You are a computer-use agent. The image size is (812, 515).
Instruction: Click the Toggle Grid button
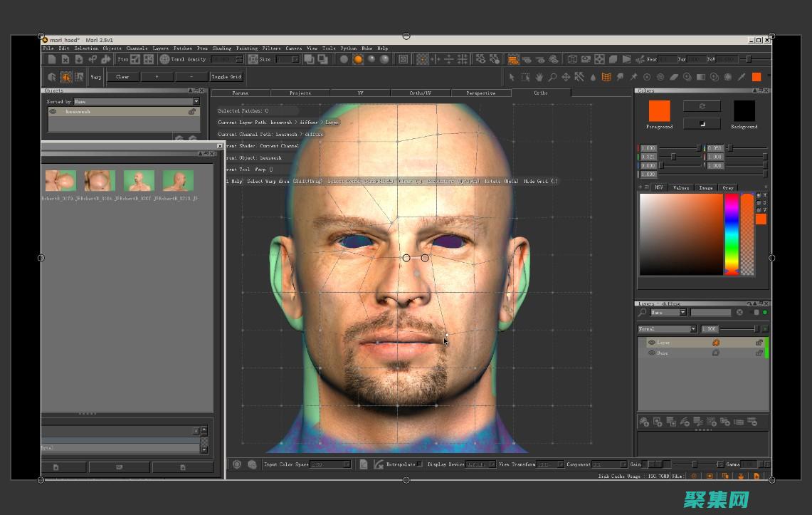[x=226, y=77]
